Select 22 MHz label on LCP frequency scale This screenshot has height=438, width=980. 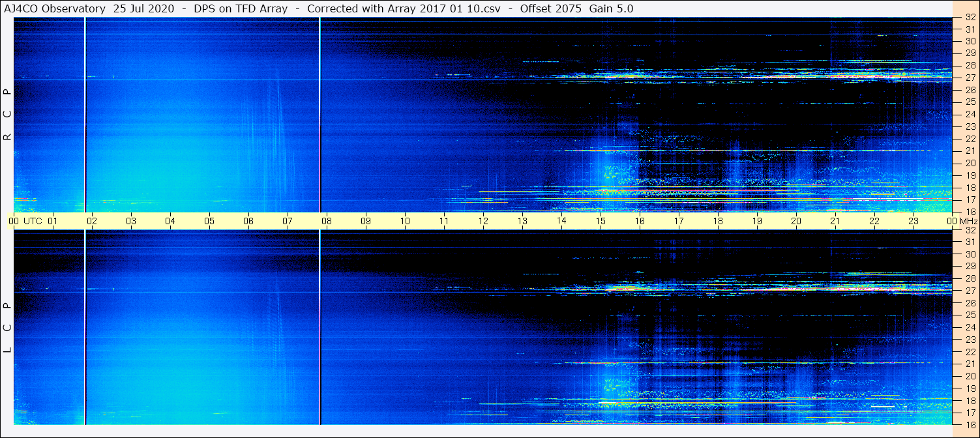click(970, 351)
